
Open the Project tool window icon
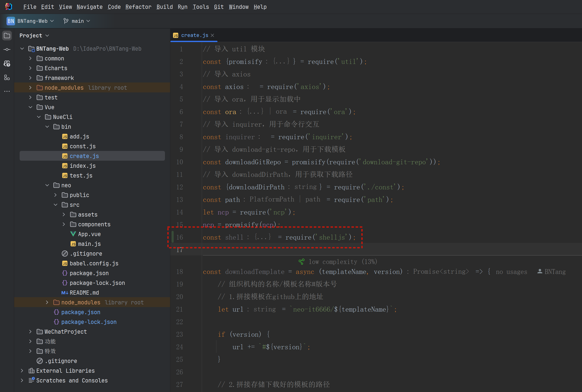(x=7, y=36)
